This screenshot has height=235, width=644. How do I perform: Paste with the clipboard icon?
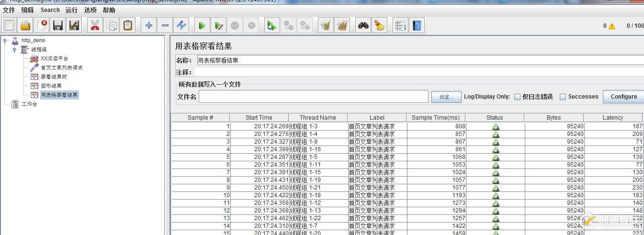tap(127, 25)
